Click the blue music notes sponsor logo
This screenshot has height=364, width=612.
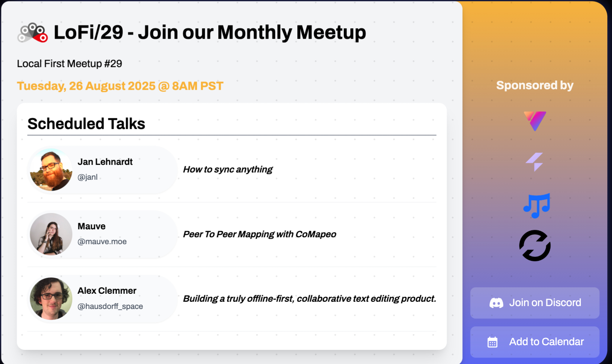coord(537,205)
